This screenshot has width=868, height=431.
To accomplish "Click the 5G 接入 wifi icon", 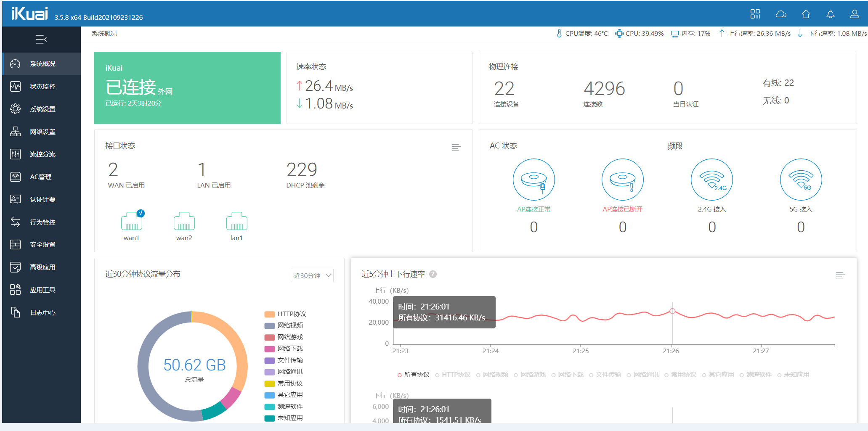I will [x=801, y=180].
